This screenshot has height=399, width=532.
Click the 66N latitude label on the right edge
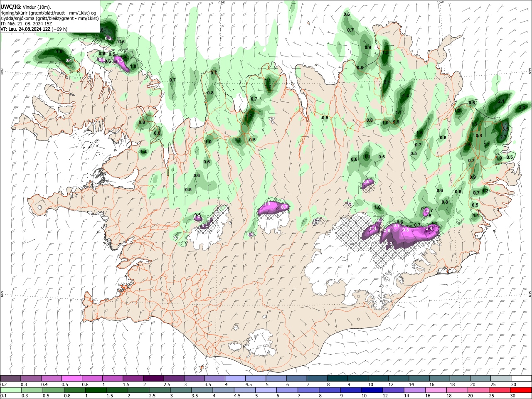pos(530,71)
